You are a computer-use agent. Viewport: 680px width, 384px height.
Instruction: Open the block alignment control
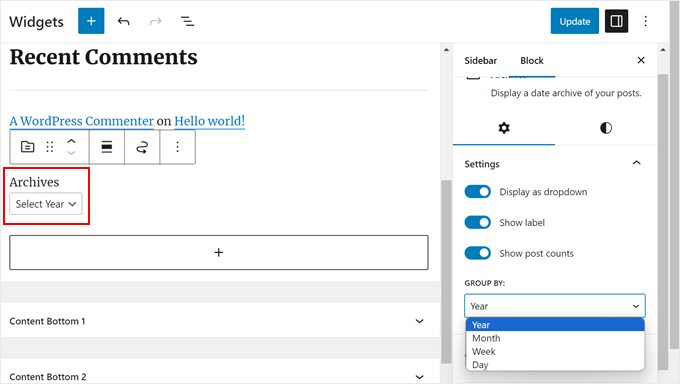click(x=107, y=147)
